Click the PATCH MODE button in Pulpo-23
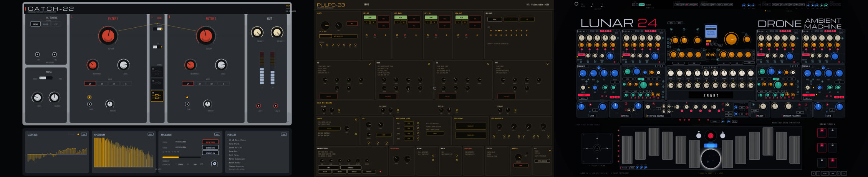This screenshot has height=177, width=868. coord(542,161)
